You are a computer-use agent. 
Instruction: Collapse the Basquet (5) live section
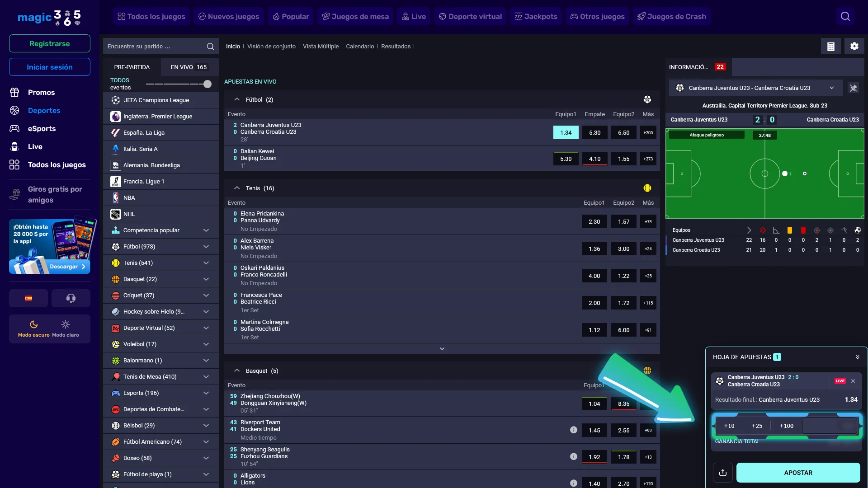236,371
